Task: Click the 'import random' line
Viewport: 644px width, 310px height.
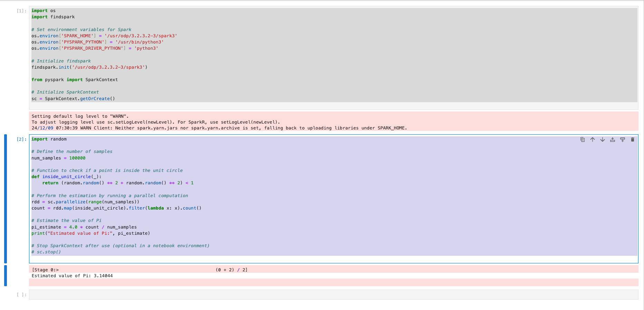Action: click(x=49, y=139)
